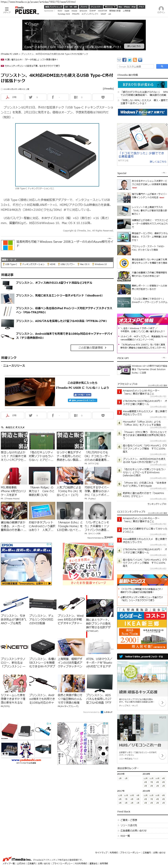Image resolution: width=168 pixels, height=868 pixels.
Task: Open the PSA-TPA2PRO stylus pen article
Action: [x=64, y=310]
